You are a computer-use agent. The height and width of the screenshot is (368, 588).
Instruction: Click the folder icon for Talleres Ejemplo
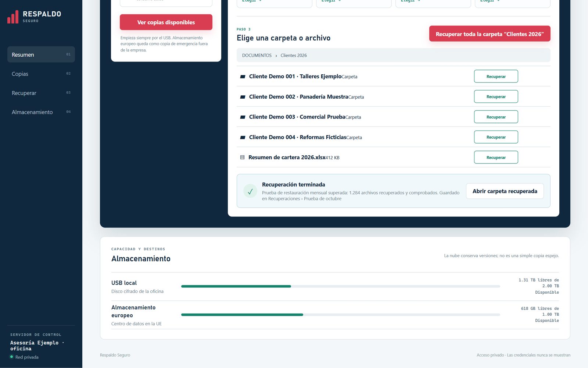click(243, 77)
